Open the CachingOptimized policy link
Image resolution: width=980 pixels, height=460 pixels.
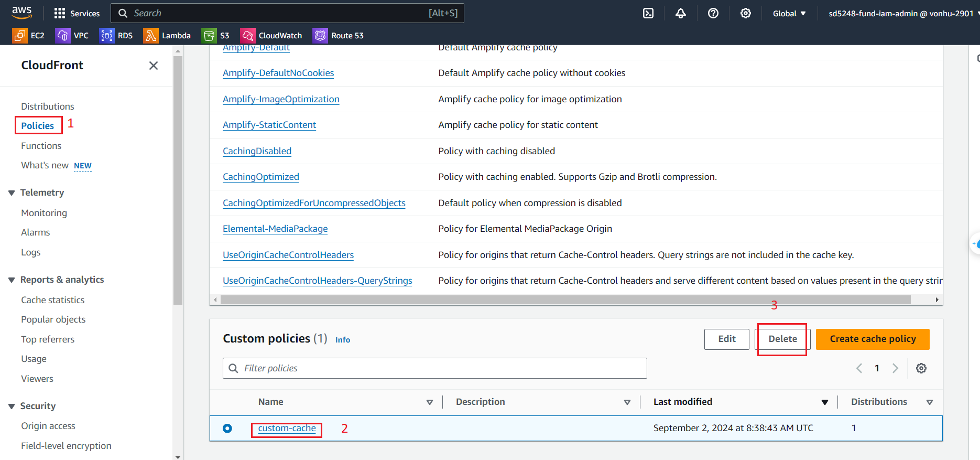261,177
